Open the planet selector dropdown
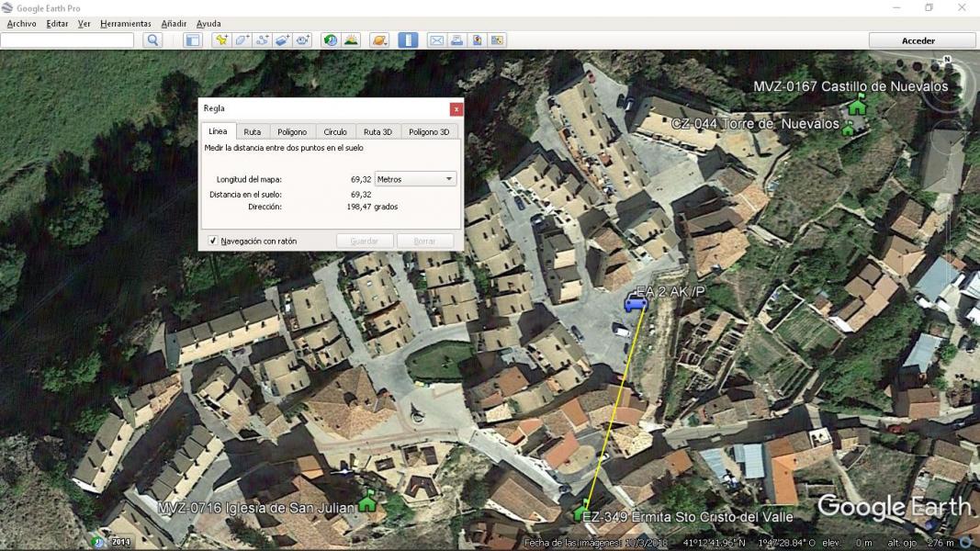This screenshot has height=551, width=980. (x=379, y=40)
